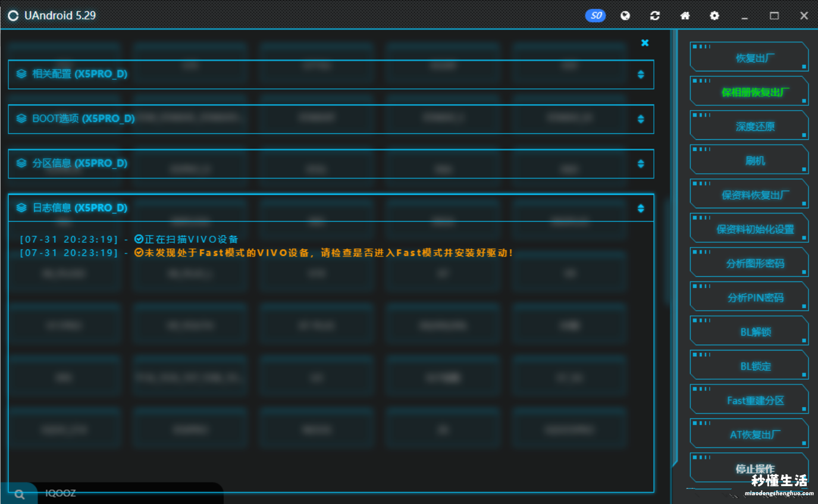Click 分区信息 (X5PRO_D) header text
Image resolution: width=818 pixels, height=504 pixels.
coord(80,163)
